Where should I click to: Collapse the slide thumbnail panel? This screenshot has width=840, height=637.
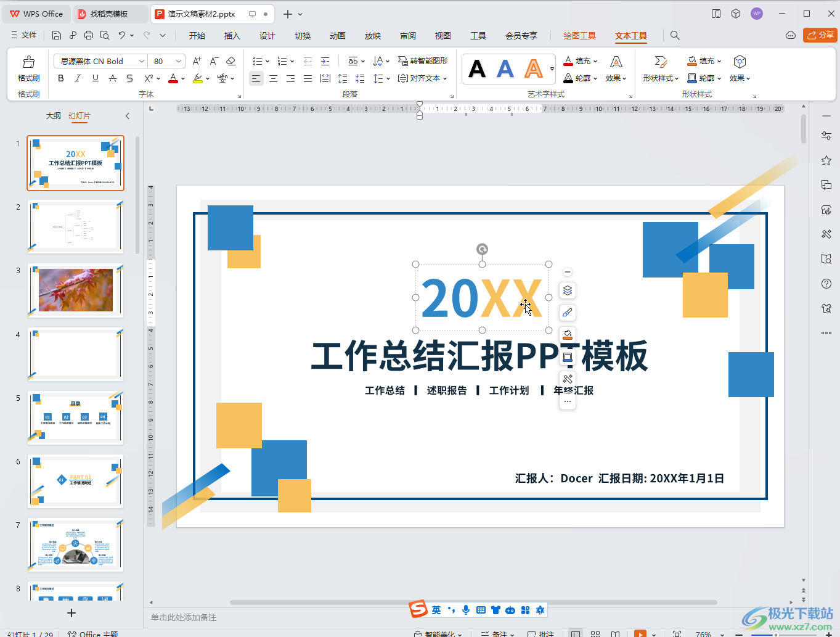coord(128,115)
